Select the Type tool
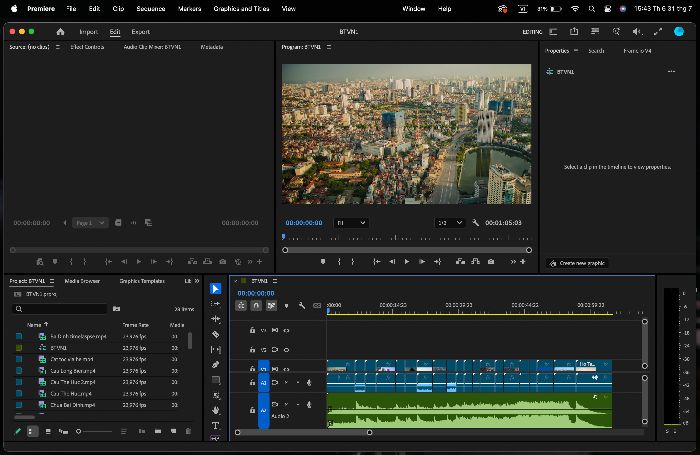700x455 pixels. 215,425
